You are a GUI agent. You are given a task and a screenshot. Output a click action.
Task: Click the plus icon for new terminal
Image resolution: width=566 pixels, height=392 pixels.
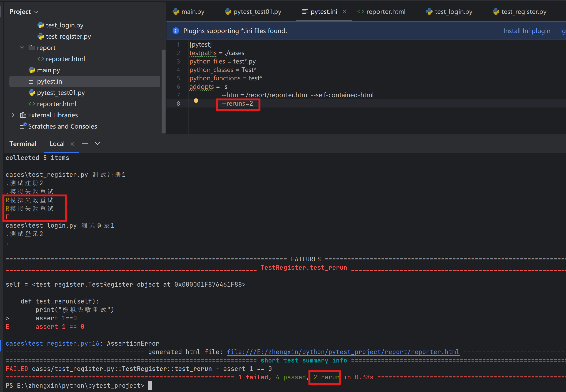pyautogui.click(x=85, y=144)
